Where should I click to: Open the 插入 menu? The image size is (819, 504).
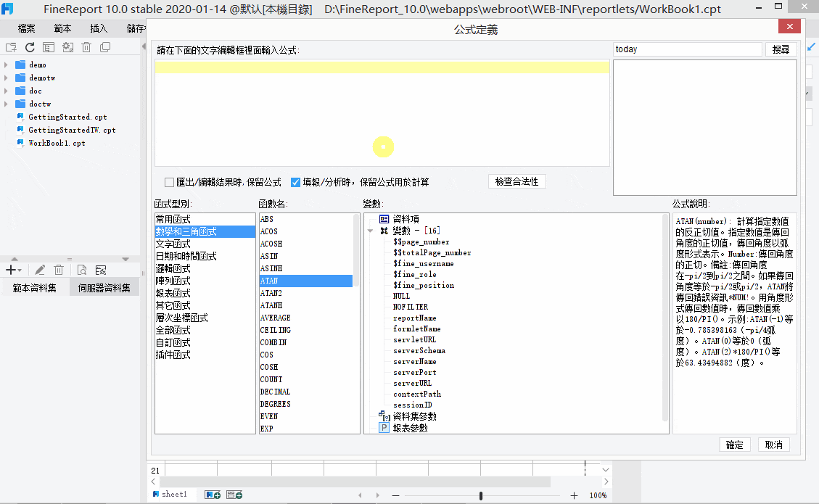point(99,28)
